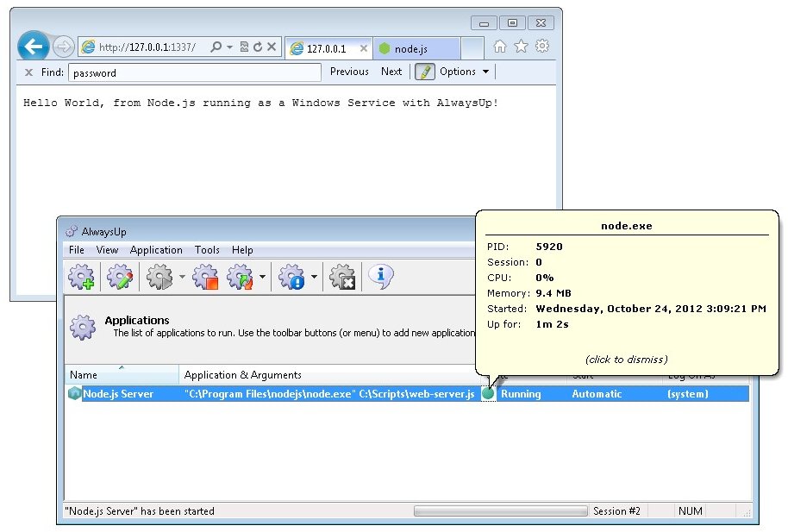Toggle the highlight matches pen icon
This screenshot has height=532, width=788.
pyautogui.click(x=425, y=72)
